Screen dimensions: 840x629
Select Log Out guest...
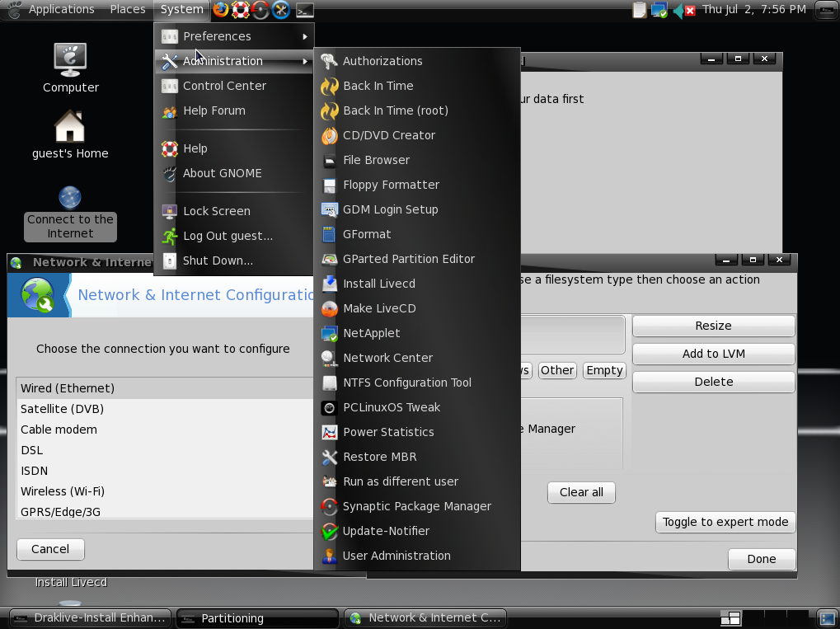click(x=235, y=236)
